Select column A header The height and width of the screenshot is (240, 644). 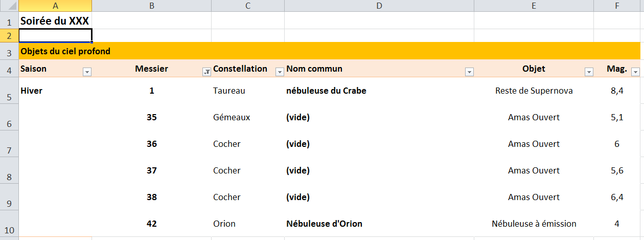(55, 6)
